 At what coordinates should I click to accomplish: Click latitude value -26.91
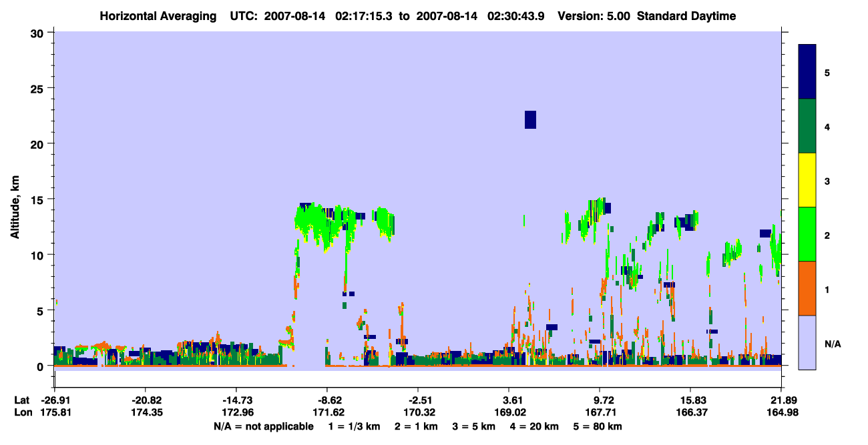[54, 400]
